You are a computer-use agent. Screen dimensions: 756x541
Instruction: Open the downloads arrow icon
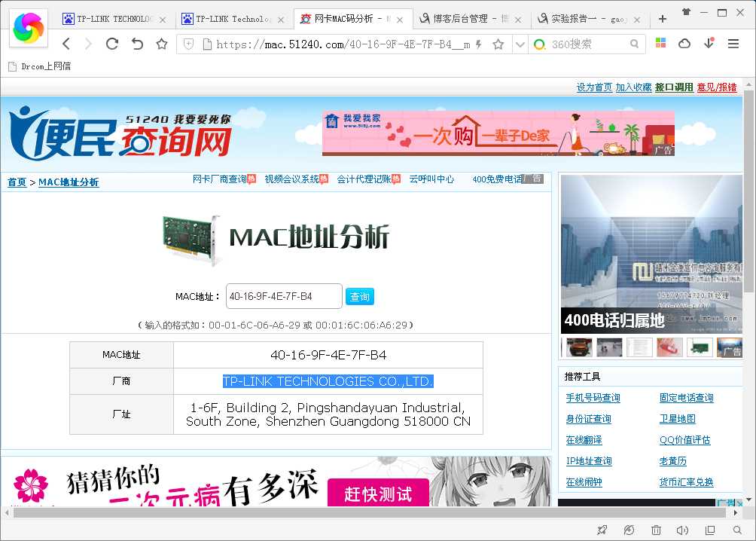[x=709, y=43]
